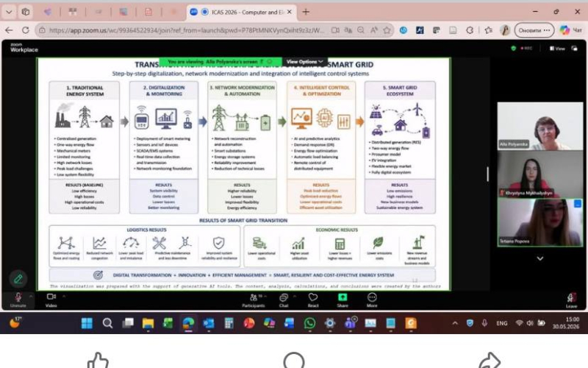Click the REC recording indicator

point(526,48)
